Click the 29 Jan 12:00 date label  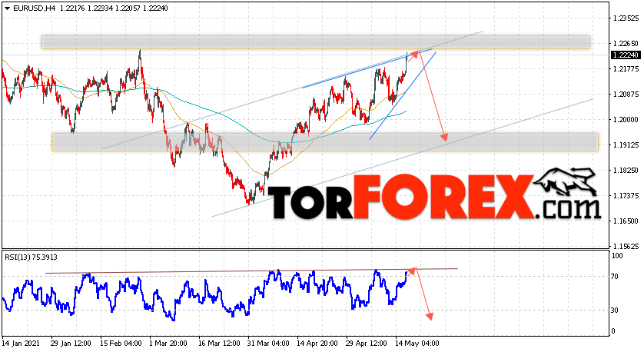pos(71,343)
